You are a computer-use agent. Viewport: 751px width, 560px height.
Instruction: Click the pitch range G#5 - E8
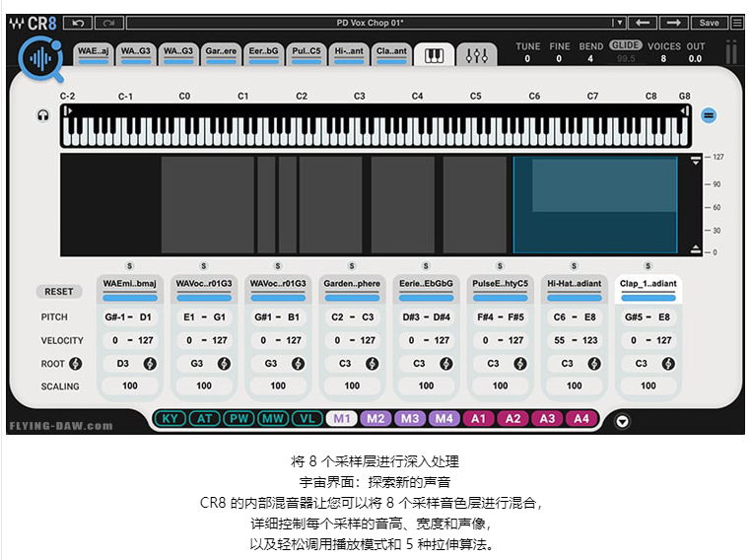649,317
